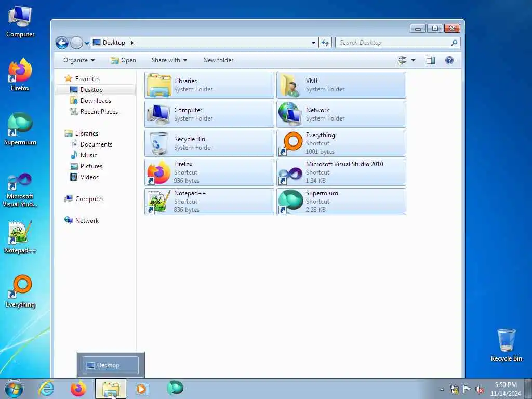
Task: Select Libraries in the navigation pane
Action: click(x=87, y=134)
